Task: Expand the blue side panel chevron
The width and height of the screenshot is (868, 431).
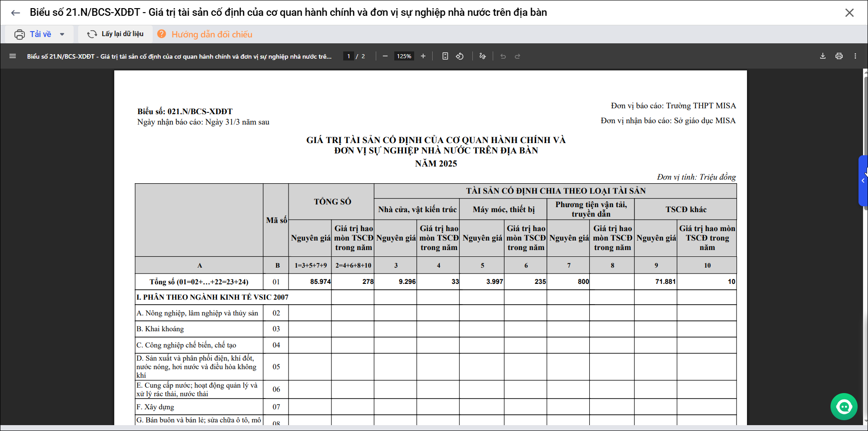Action: 863,181
